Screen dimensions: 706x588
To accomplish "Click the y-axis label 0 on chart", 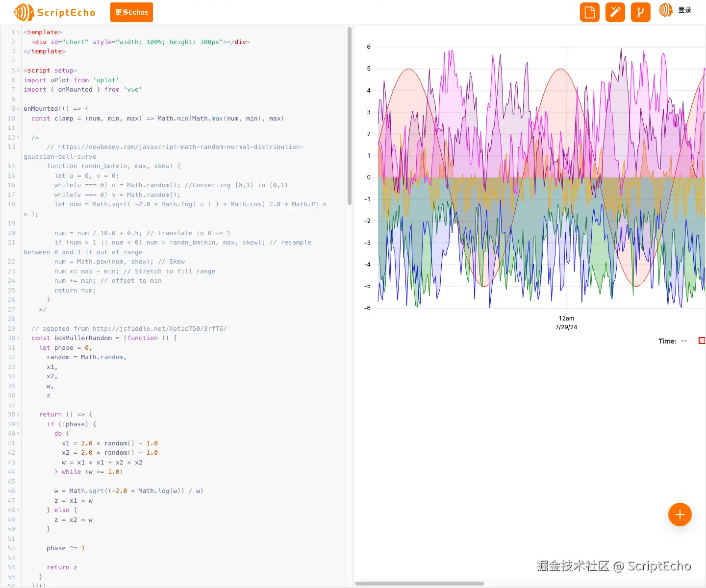I will point(369,177).
